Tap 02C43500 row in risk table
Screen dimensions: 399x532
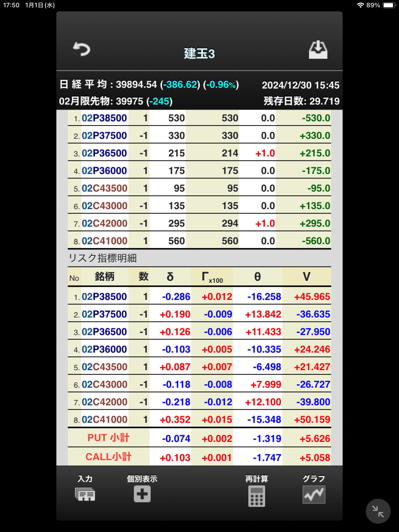(104, 367)
